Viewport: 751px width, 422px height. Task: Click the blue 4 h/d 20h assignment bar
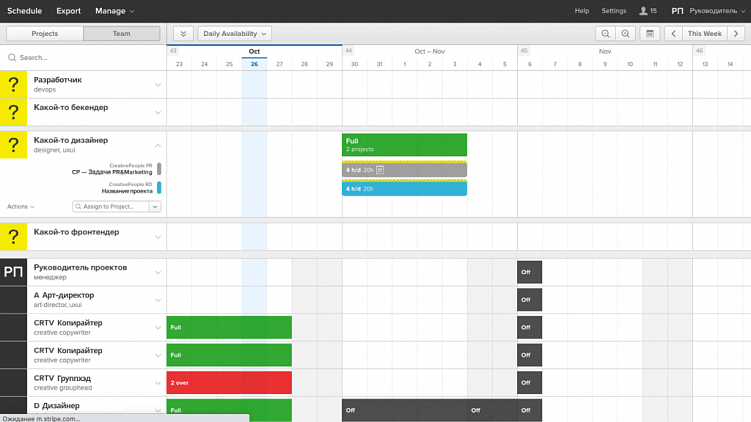404,188
